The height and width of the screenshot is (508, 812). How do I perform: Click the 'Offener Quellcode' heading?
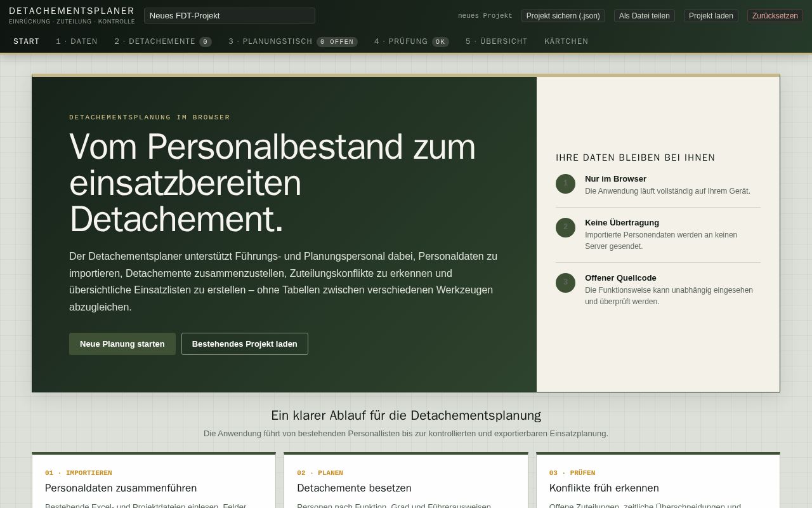(x=620, y=278)
